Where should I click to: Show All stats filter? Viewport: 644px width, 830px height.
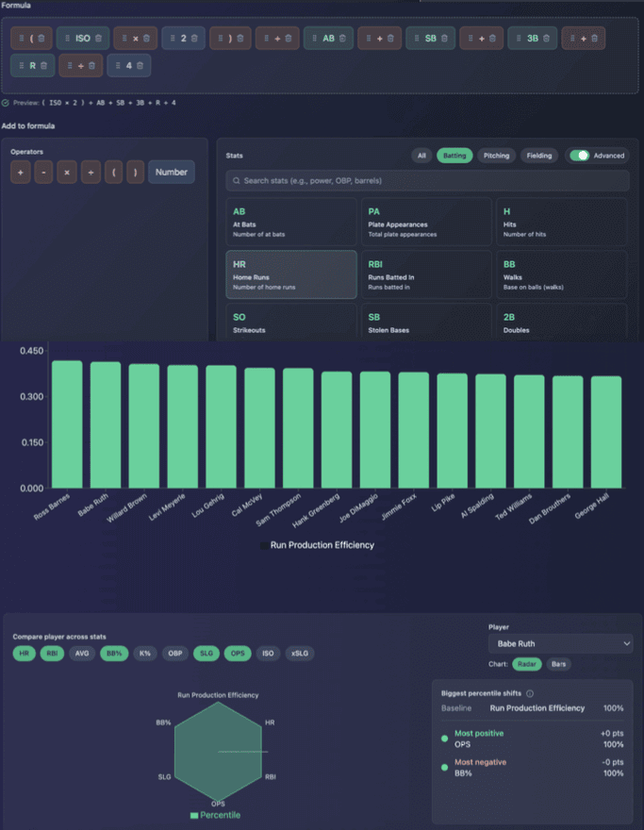pos(421,156)
